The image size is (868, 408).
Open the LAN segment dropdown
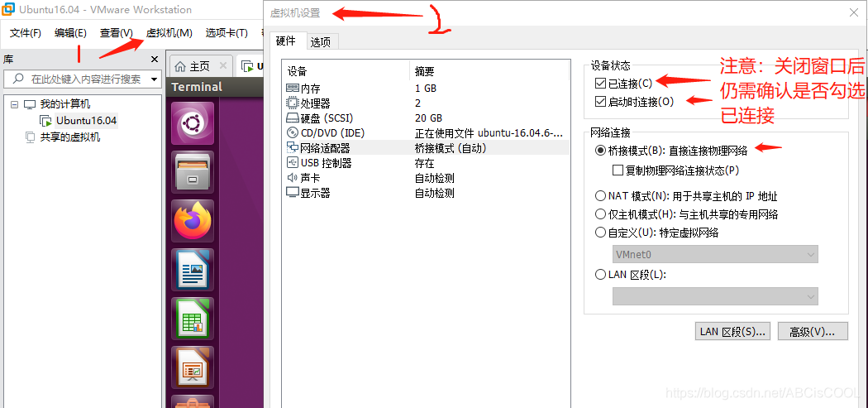coord(715,296)
